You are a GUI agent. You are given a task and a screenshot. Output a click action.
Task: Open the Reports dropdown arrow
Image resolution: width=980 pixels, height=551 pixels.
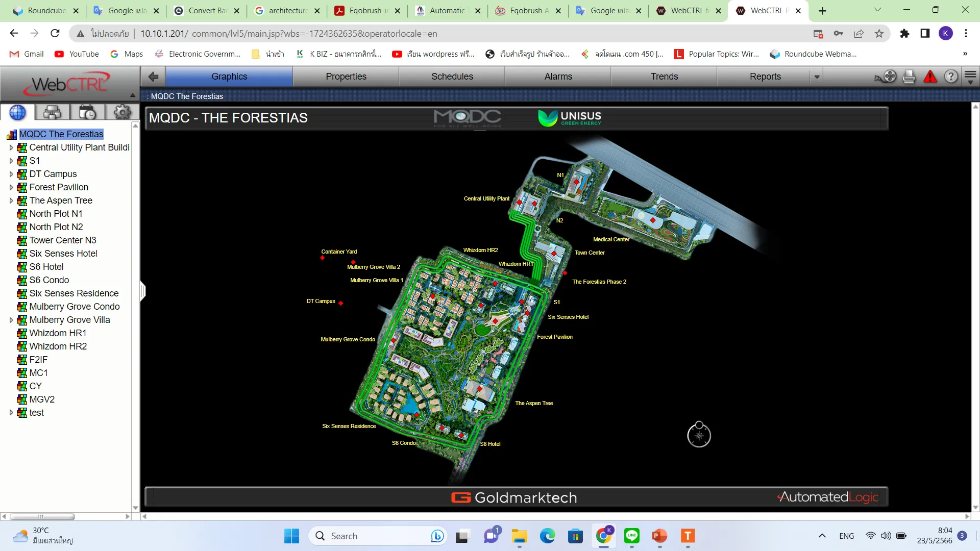point(817,77)
